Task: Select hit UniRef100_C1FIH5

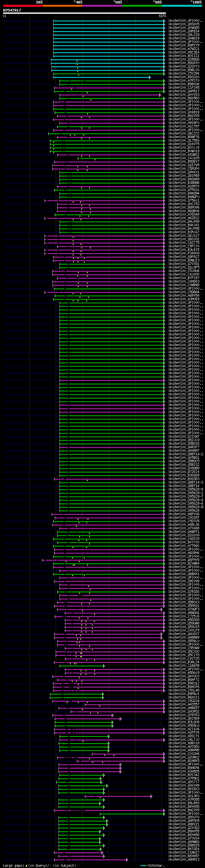Action: click(184, 88)
